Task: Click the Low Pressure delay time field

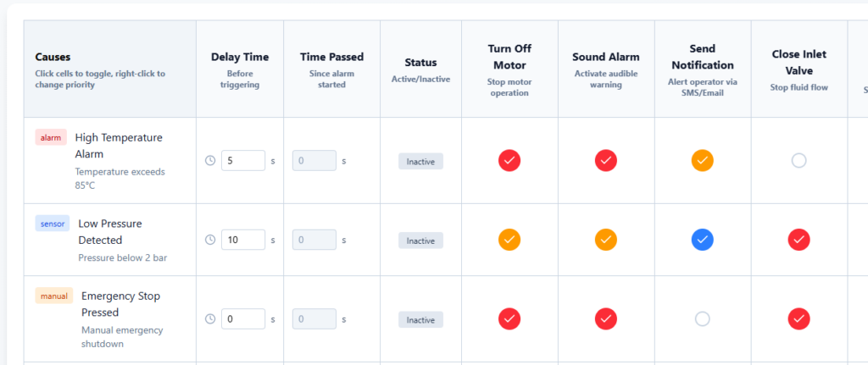Action: (242, 240)
